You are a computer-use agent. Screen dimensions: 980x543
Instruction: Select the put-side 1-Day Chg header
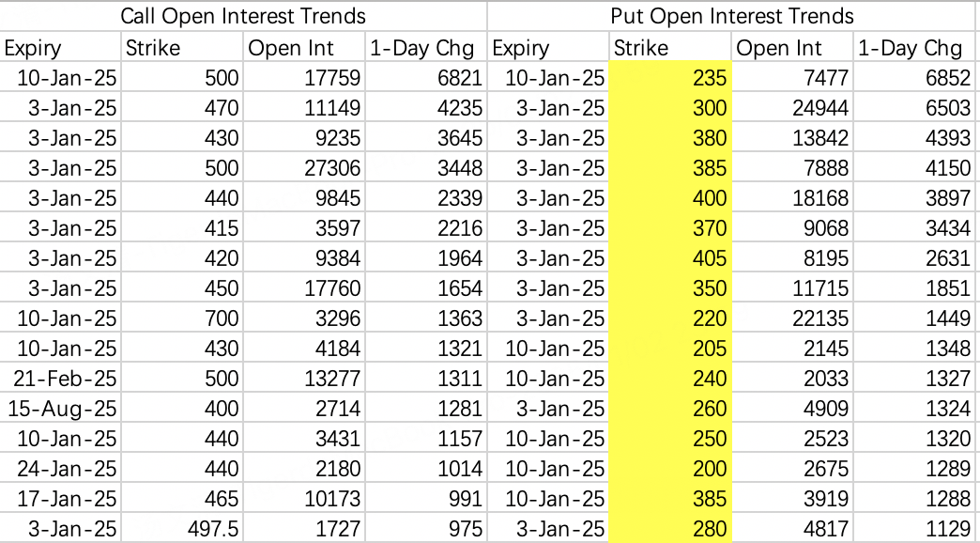tap(910, 48)
